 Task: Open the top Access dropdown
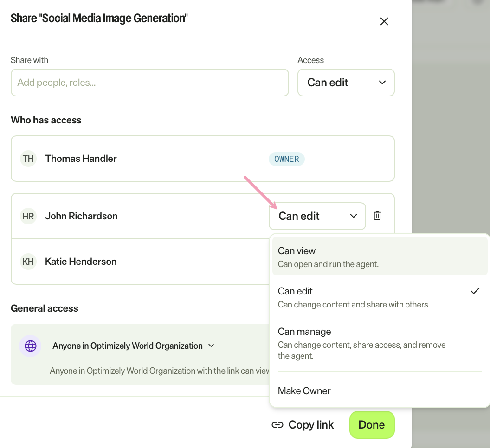pyautogui.click(x=346, y=83)
